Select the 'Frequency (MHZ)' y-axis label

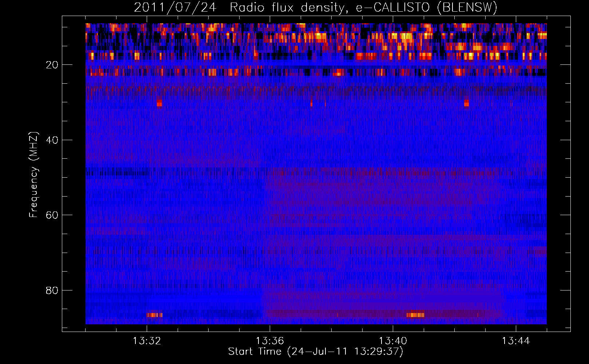pos(33,175)
